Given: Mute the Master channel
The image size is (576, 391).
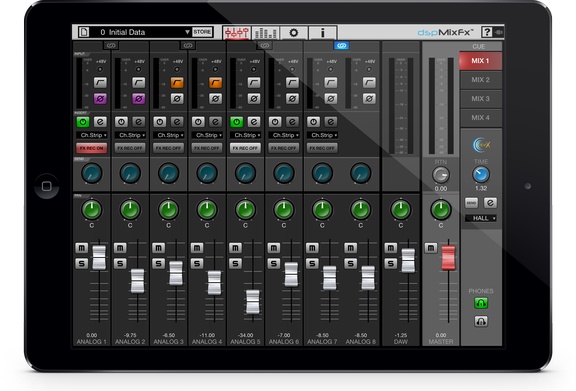Looking at the screenshot, I should click(x=431, y=248).
